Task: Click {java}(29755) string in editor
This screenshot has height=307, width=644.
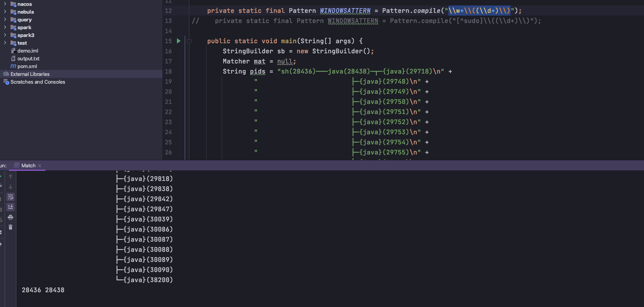Action: (384, 153)
